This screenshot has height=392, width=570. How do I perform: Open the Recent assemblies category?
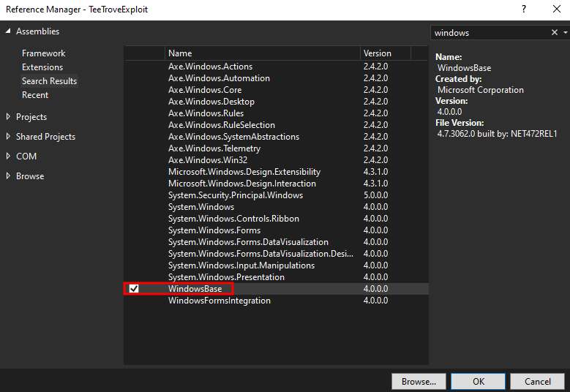35,95
